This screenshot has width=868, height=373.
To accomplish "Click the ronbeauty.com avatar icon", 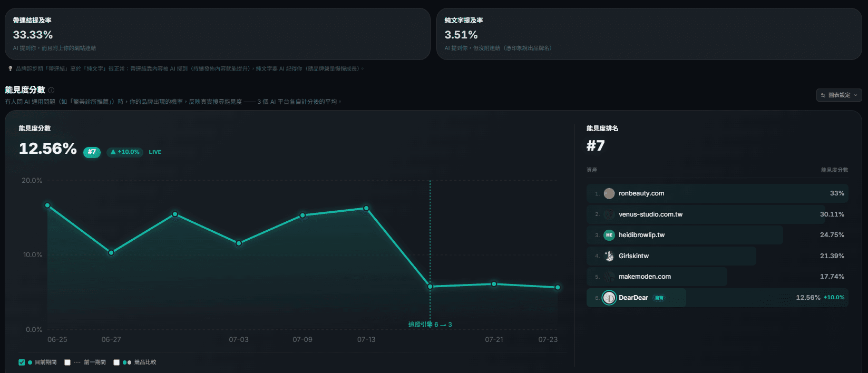I will [x=609, y=193].
